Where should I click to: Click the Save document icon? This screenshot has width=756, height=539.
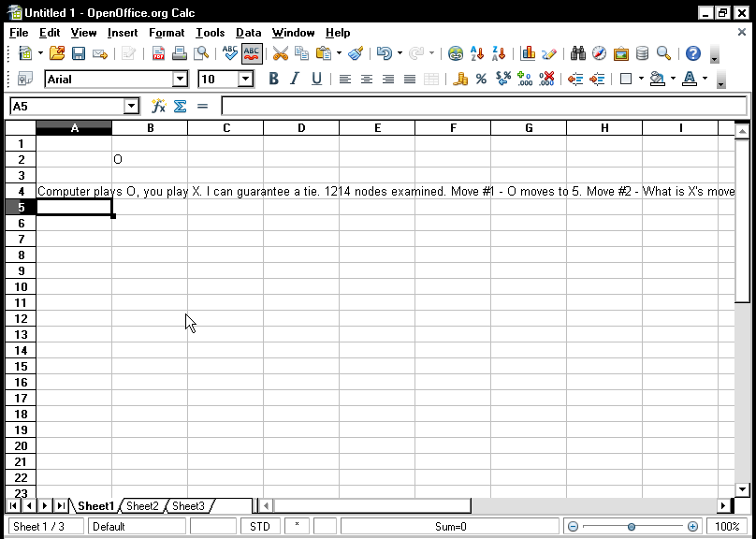(79, 54)
